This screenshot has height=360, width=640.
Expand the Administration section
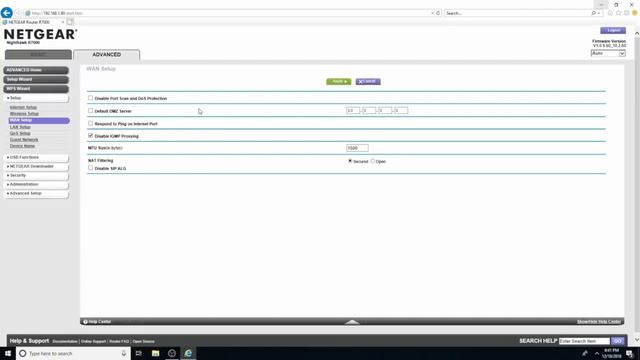(x=36, y=184)
